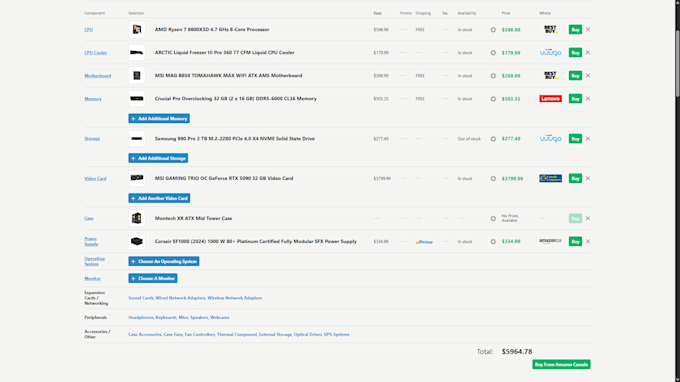The width and height of the screenshot is (680, 382).
Task: Select the radio button in the Video Card row
Action: [x=493, y=179]
